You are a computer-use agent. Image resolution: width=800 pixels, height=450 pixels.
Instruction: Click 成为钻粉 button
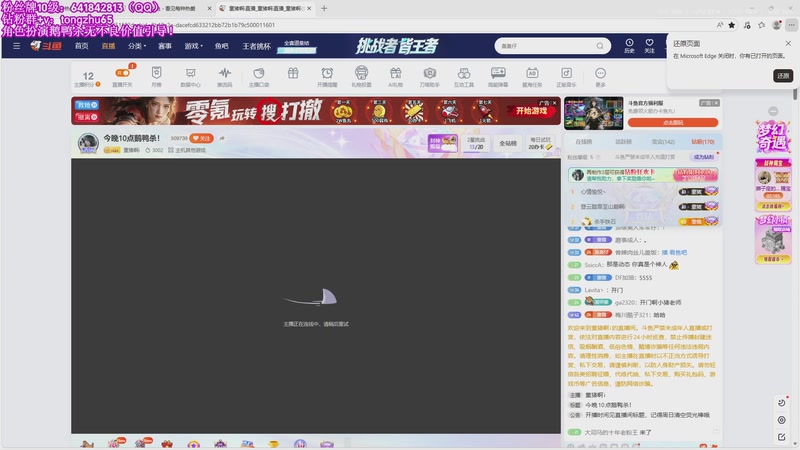[704, 157]
